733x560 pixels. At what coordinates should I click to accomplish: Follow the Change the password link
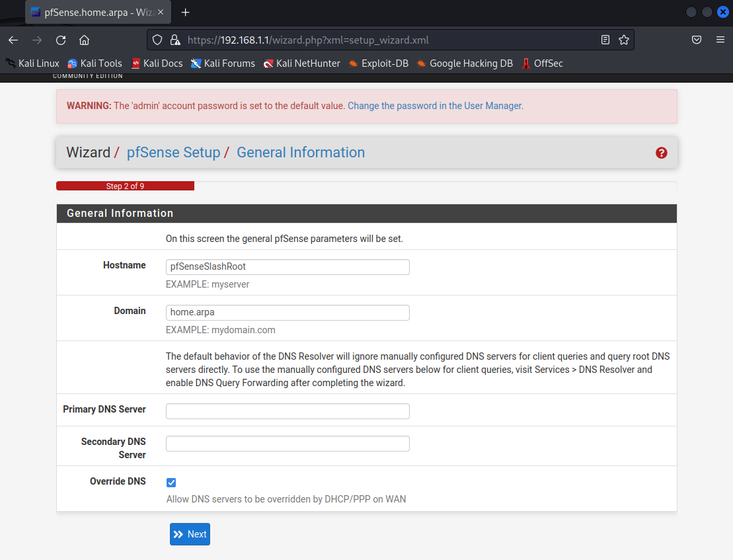tap(435, 106)
